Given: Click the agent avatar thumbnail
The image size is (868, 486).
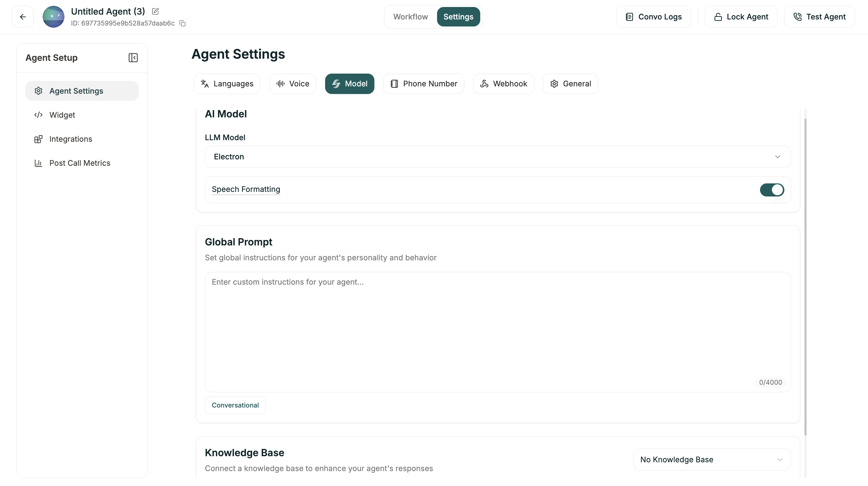Looking at the screenshot, I should pos(53,17).
